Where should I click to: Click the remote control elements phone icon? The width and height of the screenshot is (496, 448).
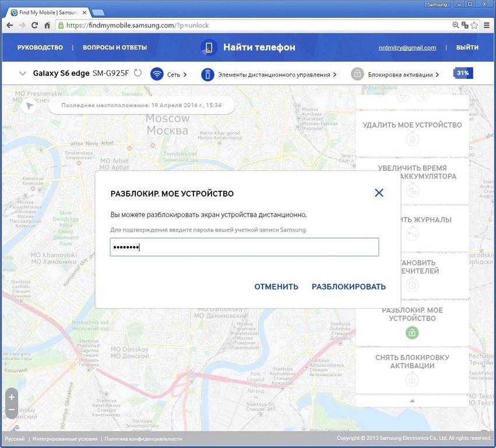pos(207,74)
